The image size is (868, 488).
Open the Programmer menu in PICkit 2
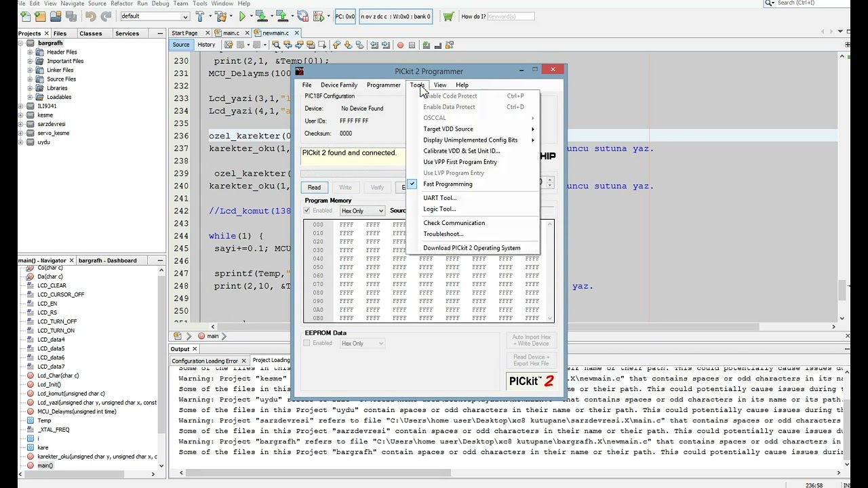pyautogui.click(x=384, y=85)
